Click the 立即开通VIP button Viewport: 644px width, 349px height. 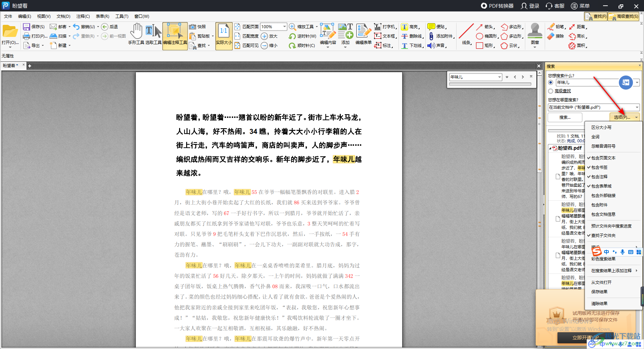[x=585, y=338]
